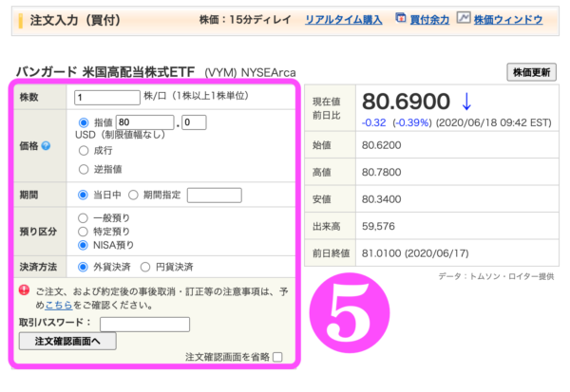Click the 株数 quantity input field
The height and width of the screenshot is (392, 570).
coord(107,98)
